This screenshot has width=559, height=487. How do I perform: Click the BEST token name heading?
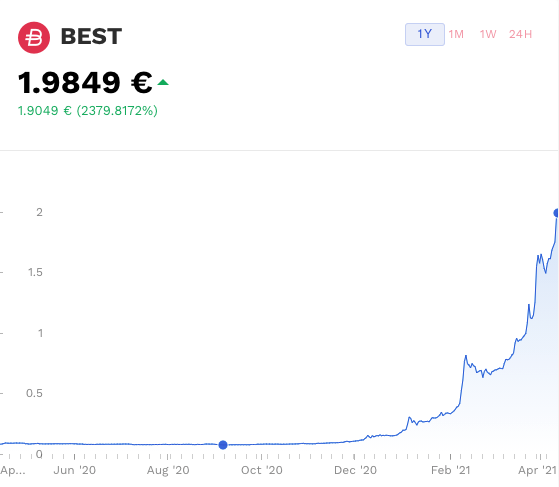(x=91, y=36)
